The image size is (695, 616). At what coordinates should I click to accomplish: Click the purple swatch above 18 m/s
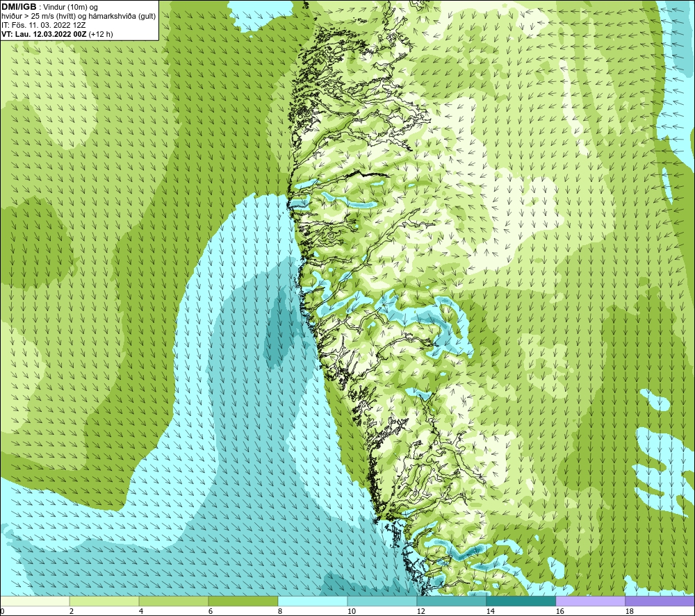tap(660, 601)
